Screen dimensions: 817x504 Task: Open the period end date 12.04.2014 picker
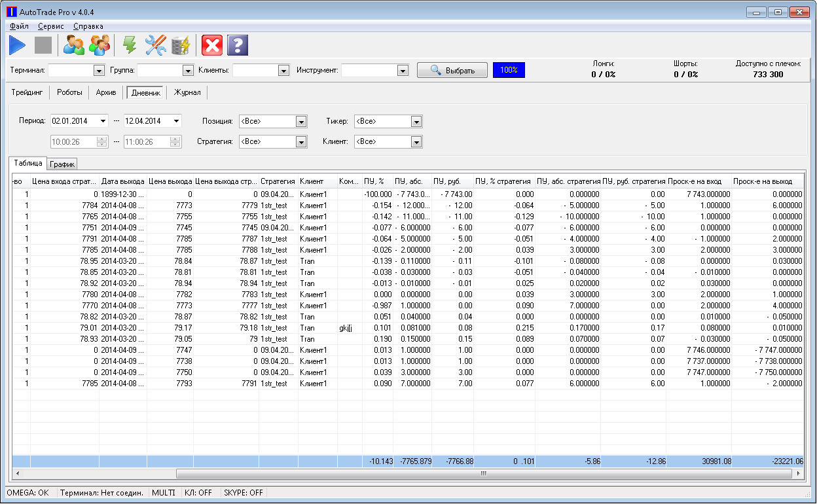(176, 121)
